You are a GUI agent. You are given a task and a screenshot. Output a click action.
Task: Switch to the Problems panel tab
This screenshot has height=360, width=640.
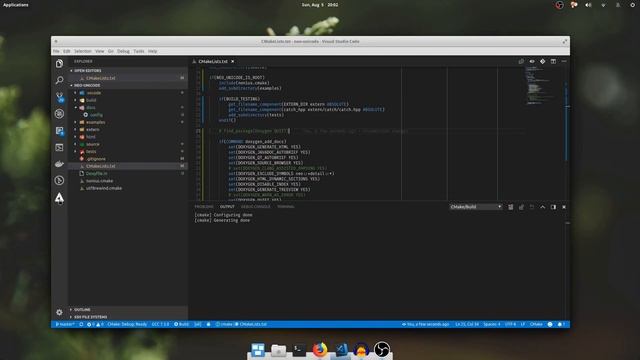204,207
